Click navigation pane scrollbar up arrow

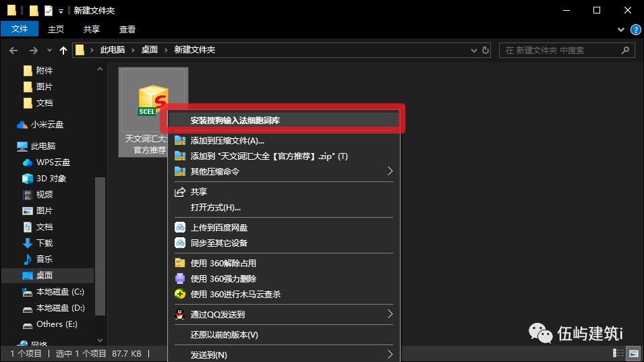[x=100, y=69]
